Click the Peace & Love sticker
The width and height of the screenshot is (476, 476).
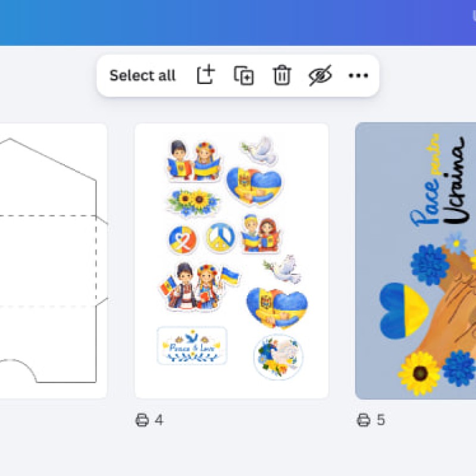192,346
